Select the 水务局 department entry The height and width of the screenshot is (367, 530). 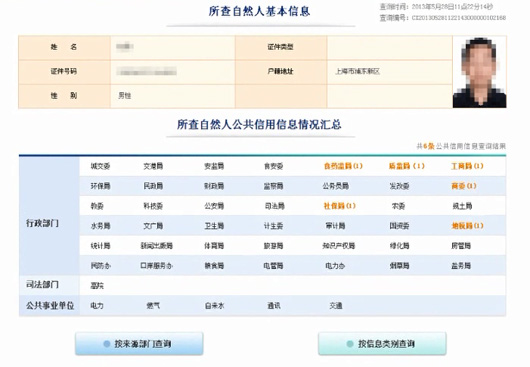[100, 226]
